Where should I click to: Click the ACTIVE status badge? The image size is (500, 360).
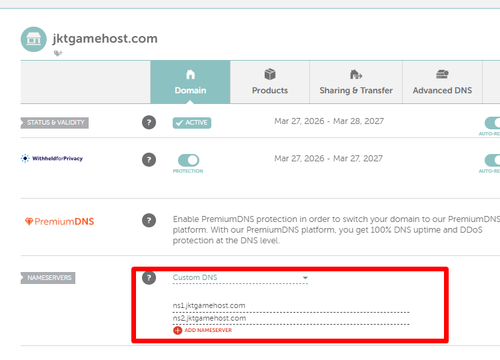(192, 123)
